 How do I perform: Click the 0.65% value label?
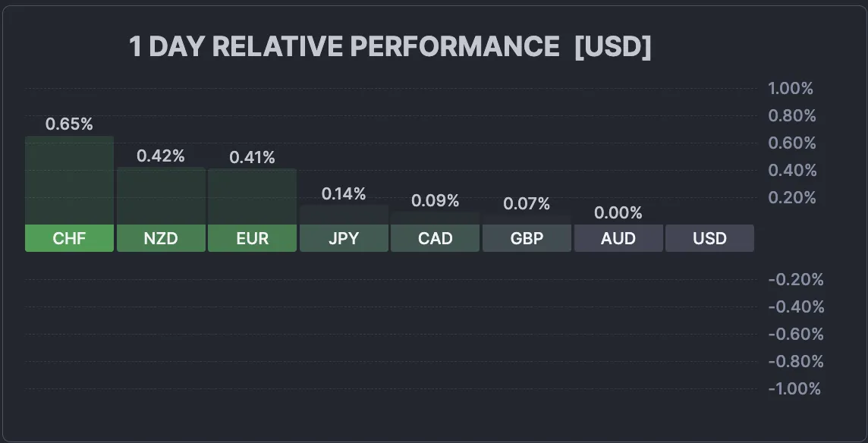coord(69,124)
